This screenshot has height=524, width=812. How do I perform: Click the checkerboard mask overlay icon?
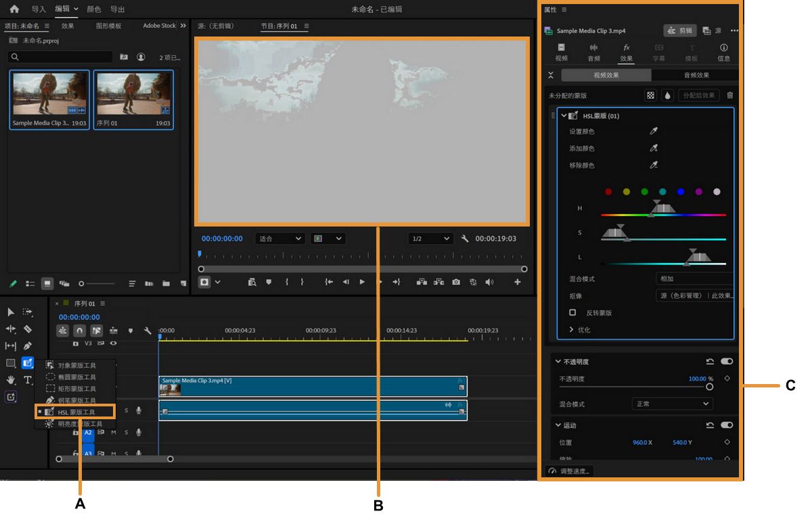pyautogui.click(x=650, y=95)
